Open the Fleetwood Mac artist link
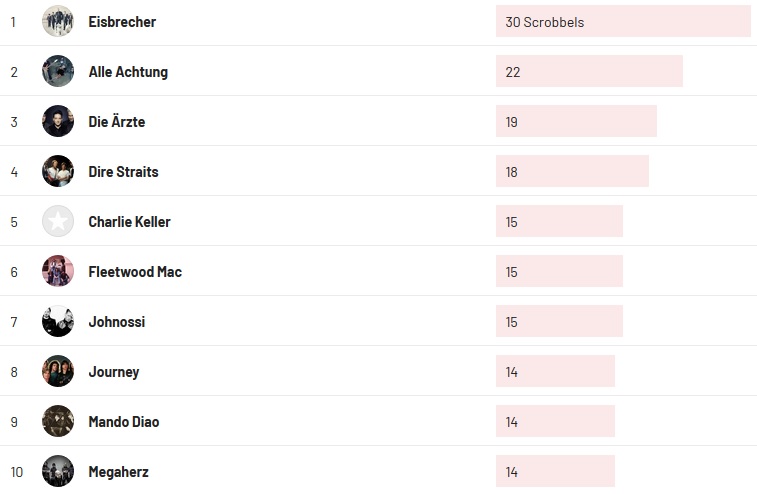This screenshot has height=494, width=757. 135,272
